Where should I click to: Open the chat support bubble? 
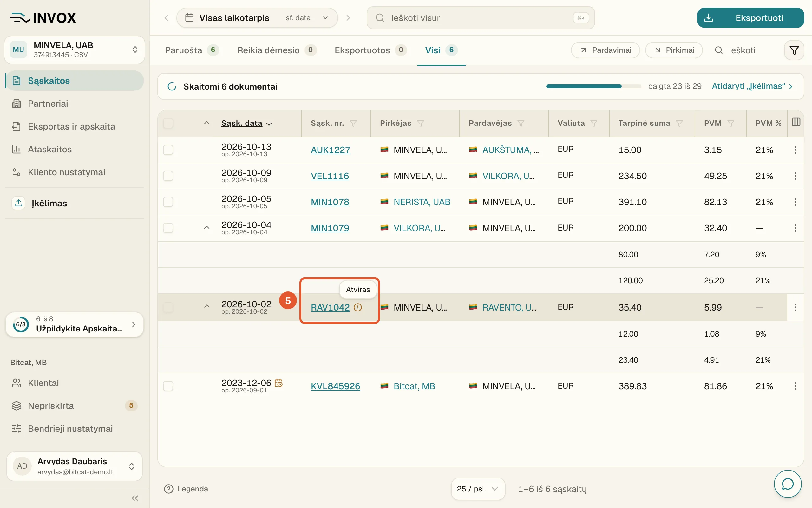pos(788,484)
